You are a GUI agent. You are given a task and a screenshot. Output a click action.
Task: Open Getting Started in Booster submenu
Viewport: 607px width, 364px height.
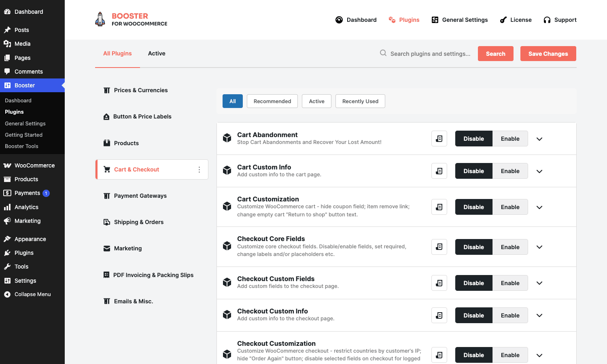23,135
